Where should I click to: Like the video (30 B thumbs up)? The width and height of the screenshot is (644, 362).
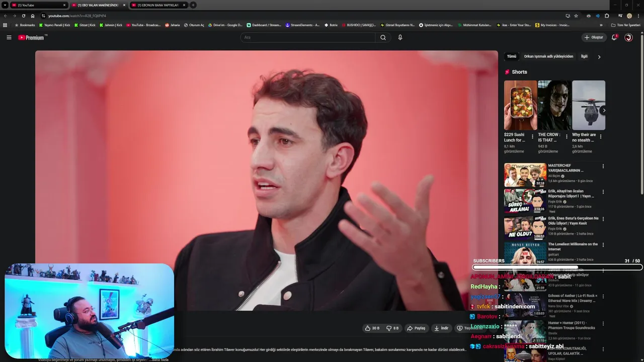pos(372,328)
